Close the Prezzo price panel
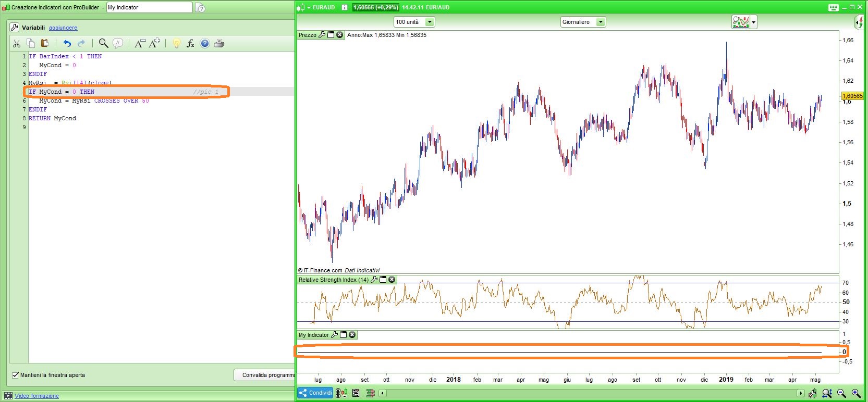The width and height of the screenshot is (868, 402). (340, 35)
